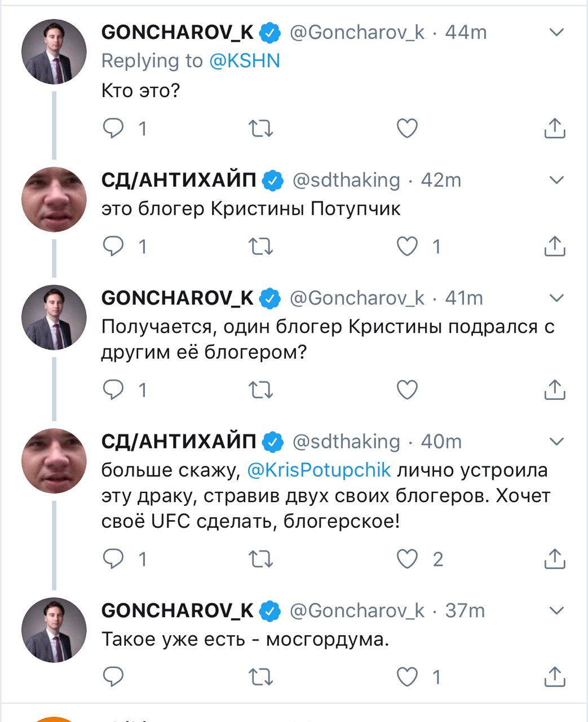Open dropdown on the 37m Goncharov tweet
The image size is (588, 722).
point(556,610)
